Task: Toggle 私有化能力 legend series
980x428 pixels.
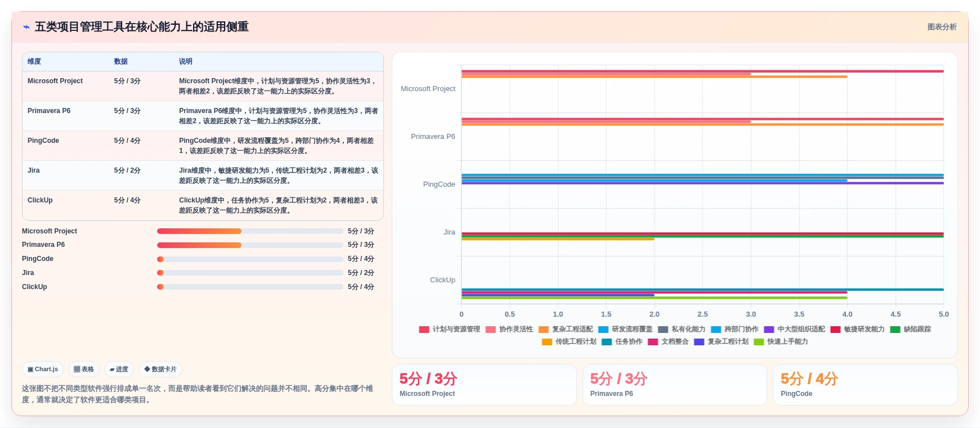Action: click(681, 329)
